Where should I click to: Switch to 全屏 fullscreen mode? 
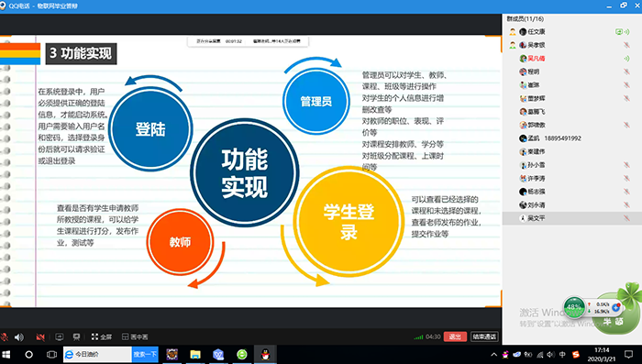(102, 336)
